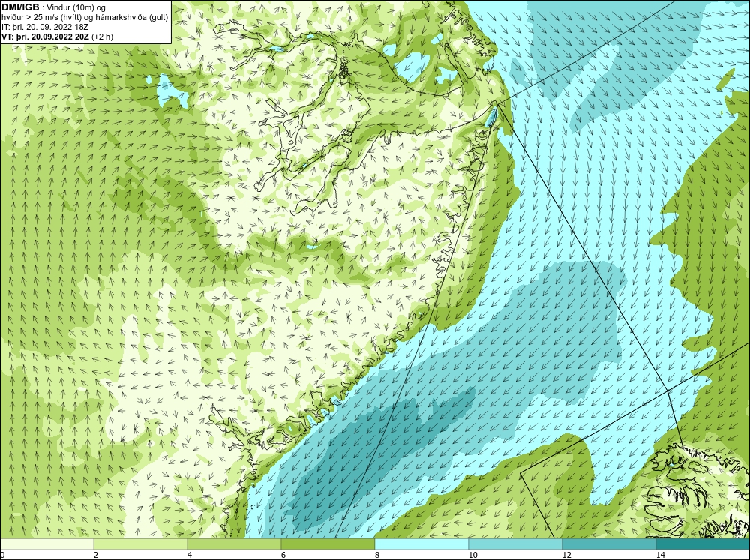Select the 2–4 m/s light green swatch
750x560 pixels.
pyautogui.click(x=141, y=544)
